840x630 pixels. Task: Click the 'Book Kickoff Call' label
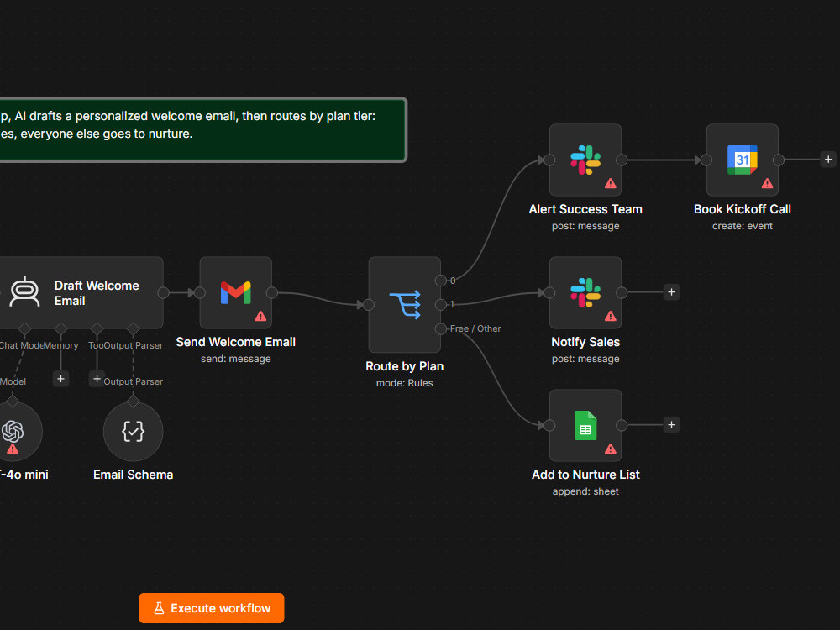[742, 209]
